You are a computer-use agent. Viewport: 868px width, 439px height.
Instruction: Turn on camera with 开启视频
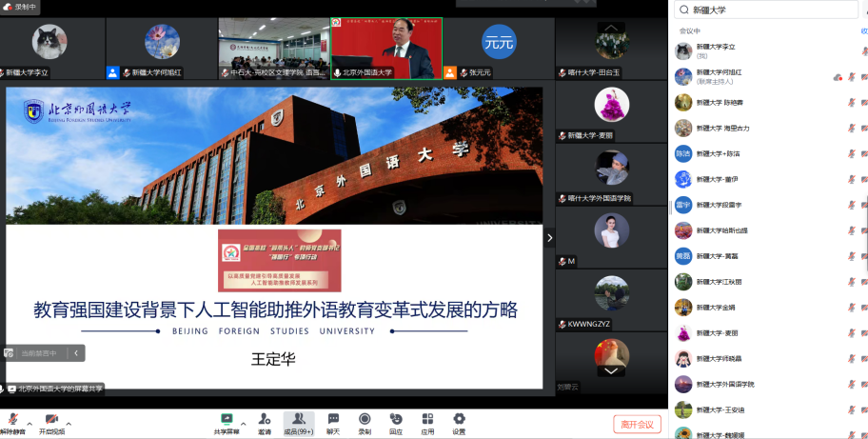point(51,424)
